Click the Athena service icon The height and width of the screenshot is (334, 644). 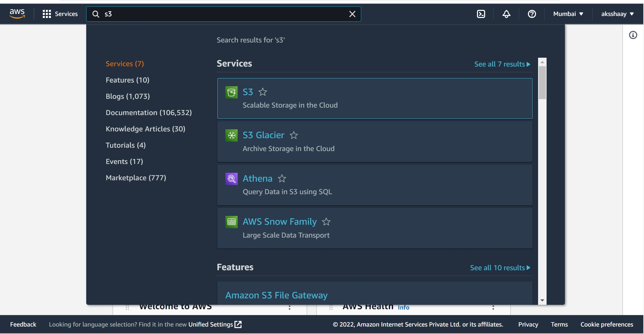tap(232, 179)
